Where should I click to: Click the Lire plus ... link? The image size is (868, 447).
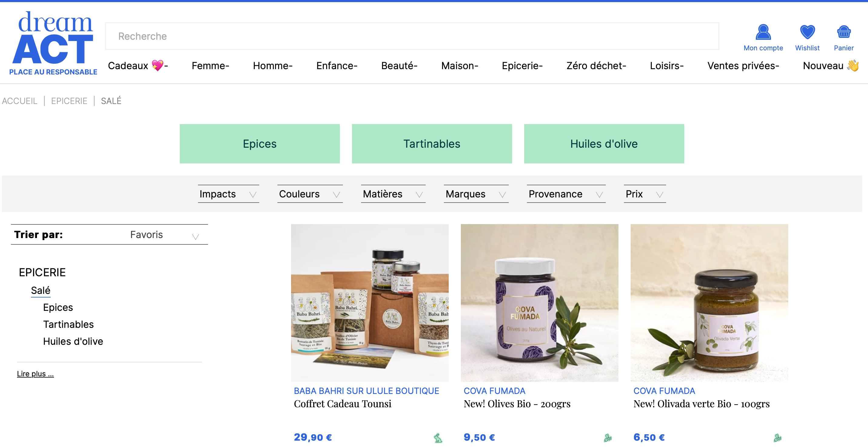click(35, 374)
